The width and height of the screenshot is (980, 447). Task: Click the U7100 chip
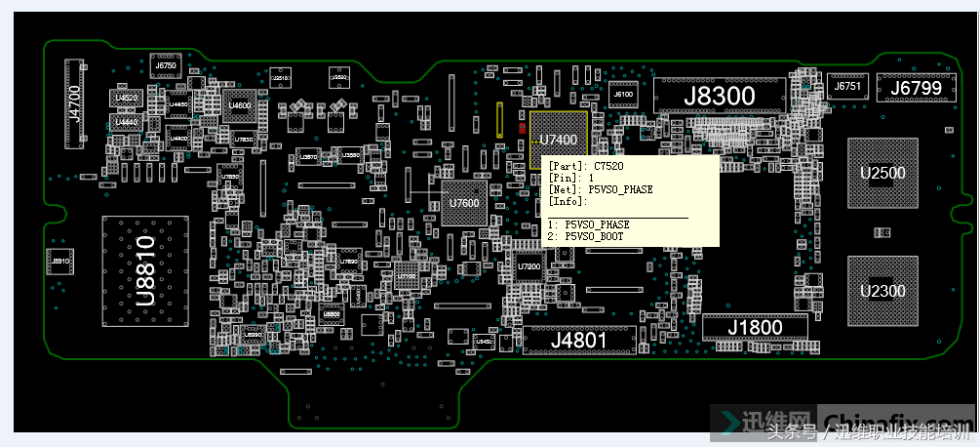pos(407,276)
